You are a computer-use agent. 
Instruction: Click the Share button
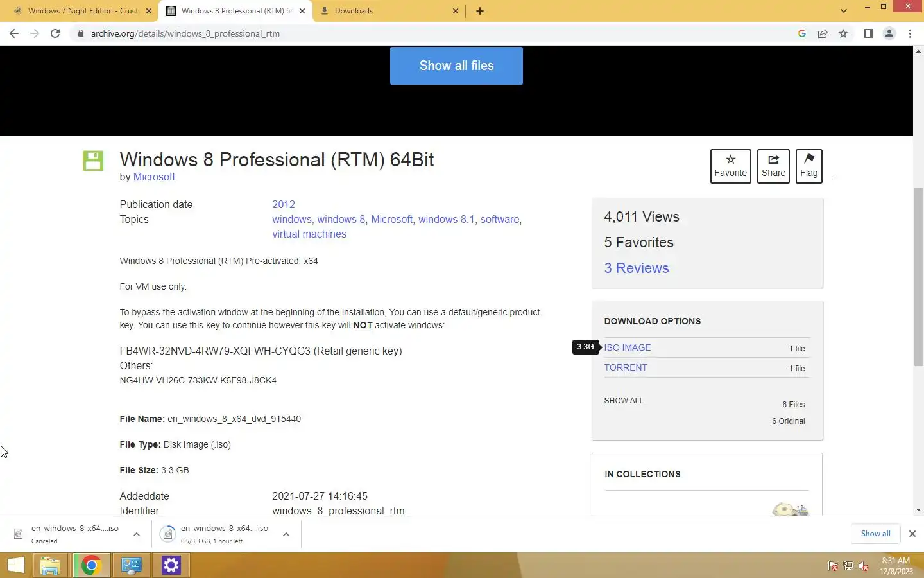click(x=773, y=166)
